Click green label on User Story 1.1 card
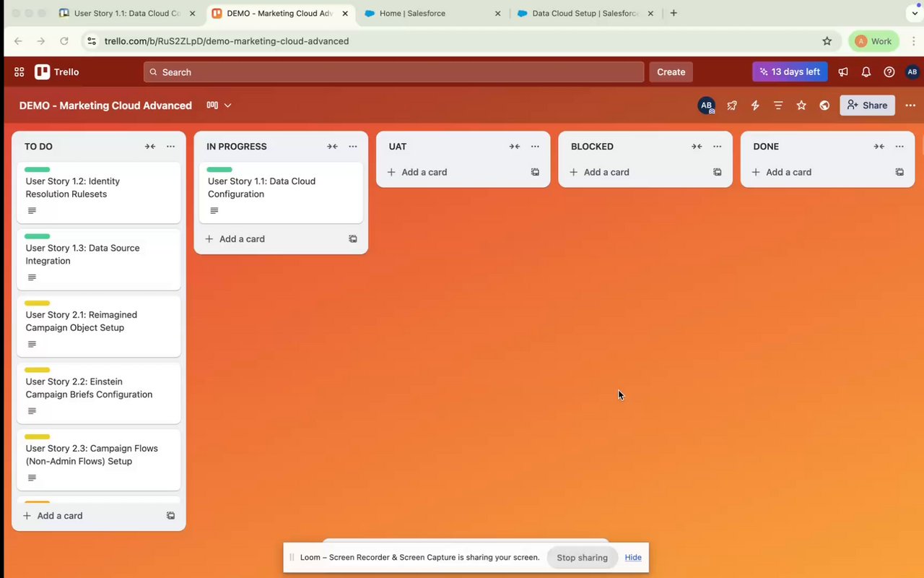 pos(219,170)
